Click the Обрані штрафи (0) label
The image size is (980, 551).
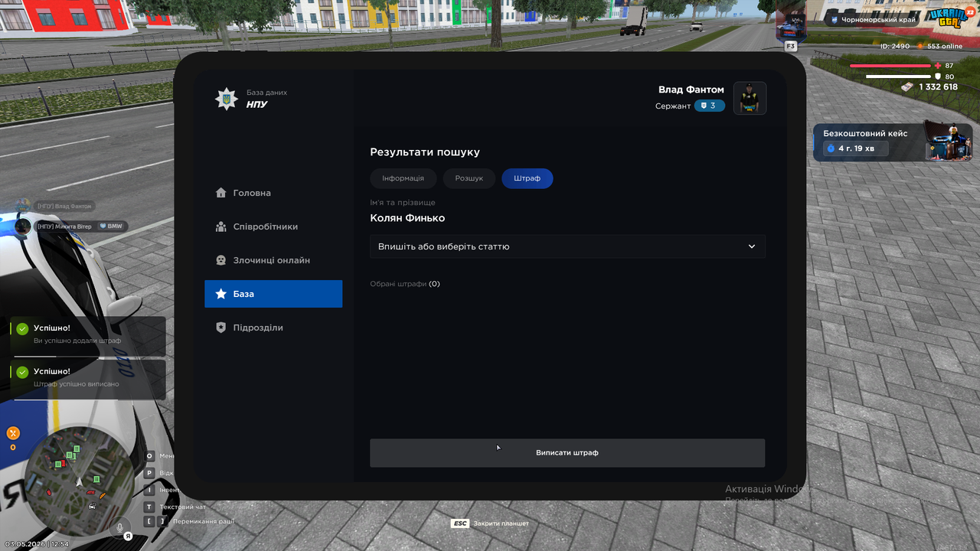point(405,284)
